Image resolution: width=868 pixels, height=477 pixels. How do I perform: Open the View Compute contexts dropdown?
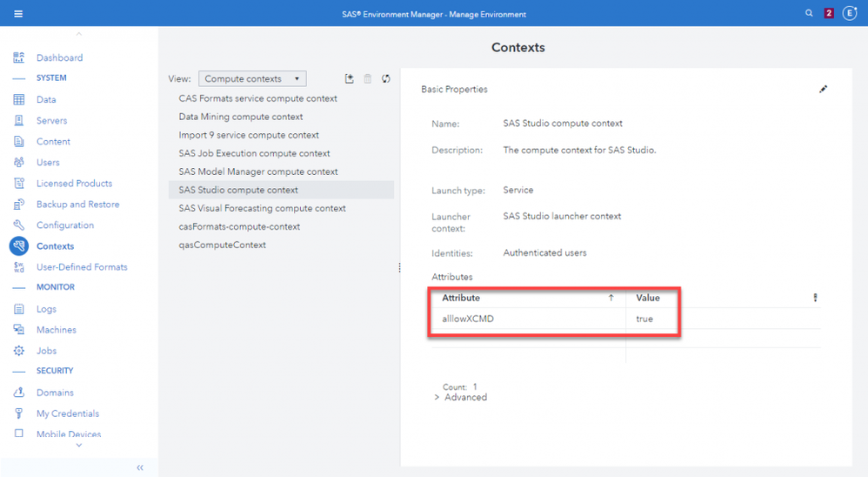click(x=252, y=78)
